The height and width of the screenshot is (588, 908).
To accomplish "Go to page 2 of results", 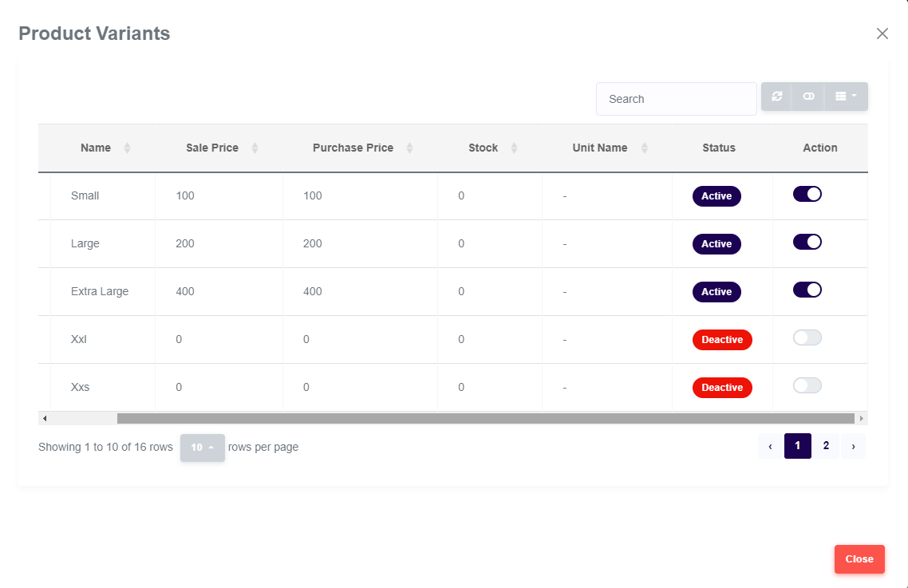I will (826, 446).
